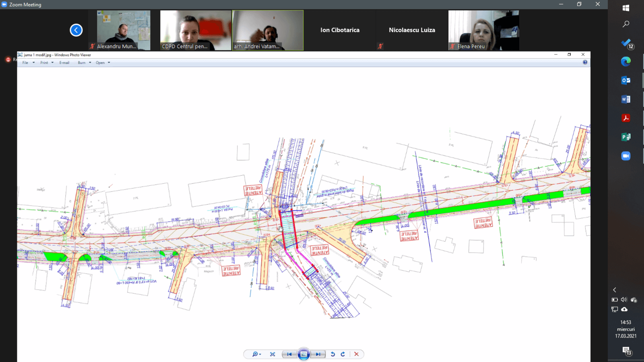Open the zoom magnifier in Photo Viewer

(254, 354)
